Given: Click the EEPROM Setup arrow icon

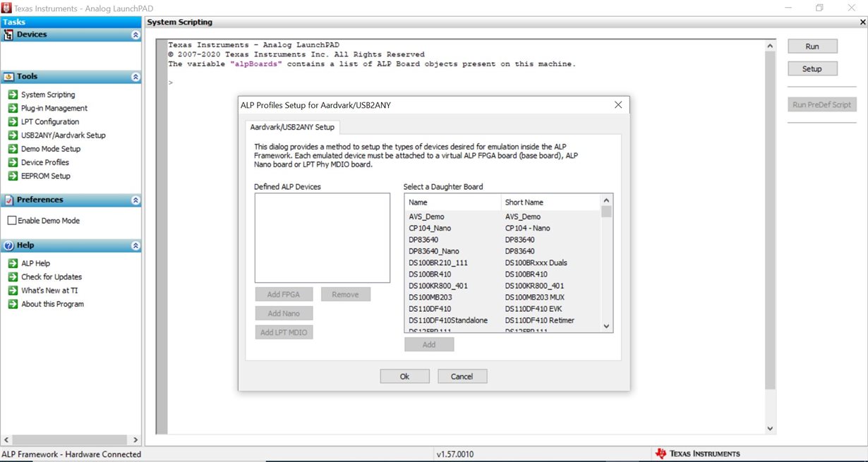Looking at the screenshot, I should pyautogui.click(x=13, y=176).
